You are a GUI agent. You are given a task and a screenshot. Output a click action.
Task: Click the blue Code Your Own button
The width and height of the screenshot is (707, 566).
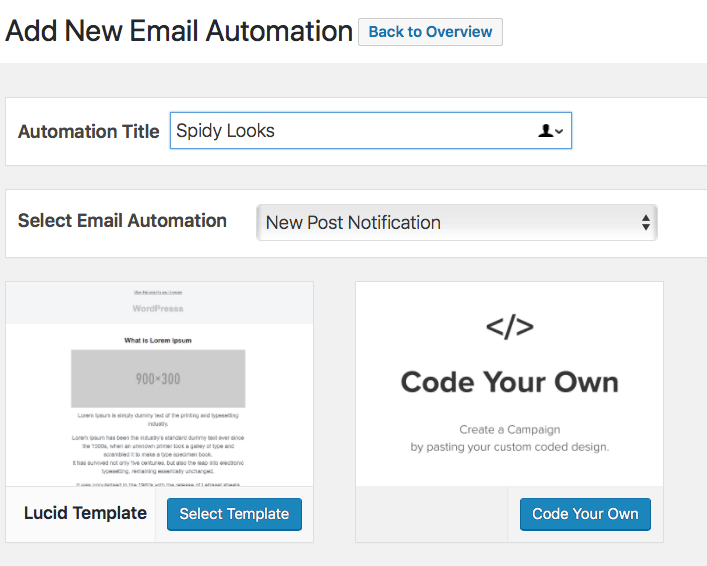tap(585, 514)
